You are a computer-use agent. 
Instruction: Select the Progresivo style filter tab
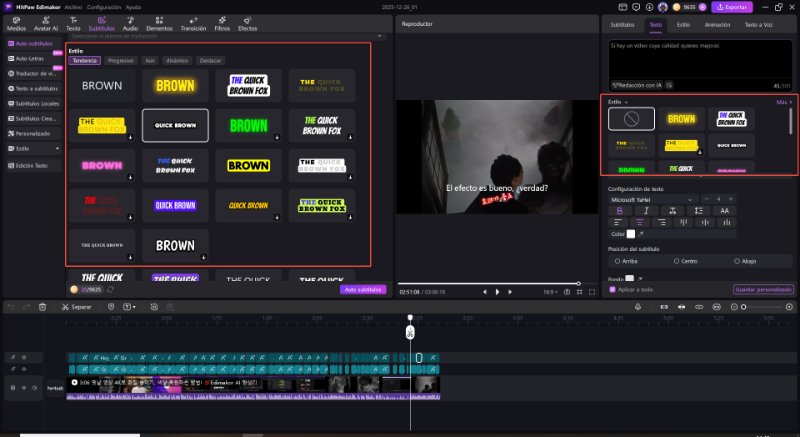[x=121, y=60]
